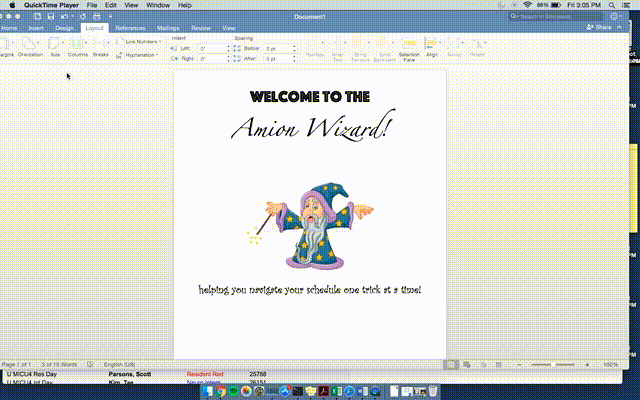Image resolution: width=640 pixels, height=400 pixels.
Task: Open Finder from the Dock
Action: [x=208, y=391]
